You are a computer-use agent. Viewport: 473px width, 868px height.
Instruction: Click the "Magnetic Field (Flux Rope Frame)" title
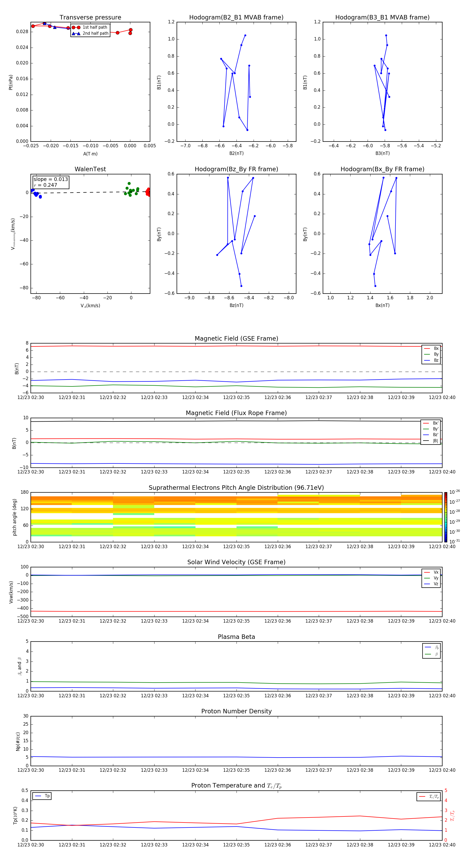pos(236,413)
